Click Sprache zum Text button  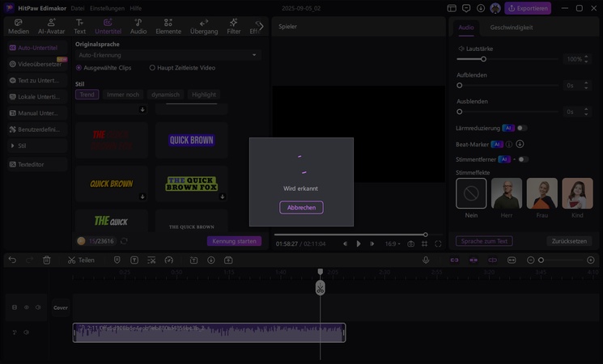click(484, 241)
